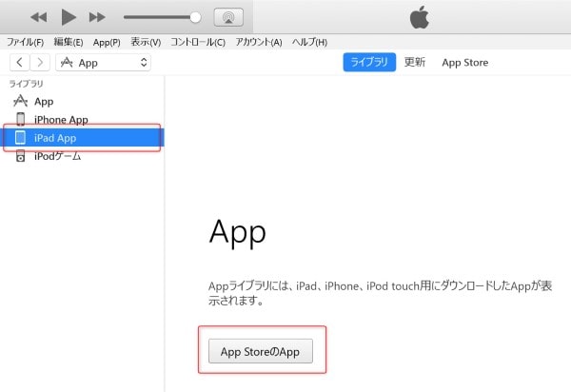Go back with the left chevron
The height and width of the screenshot is (392, 571).
(x=20, y=63)
